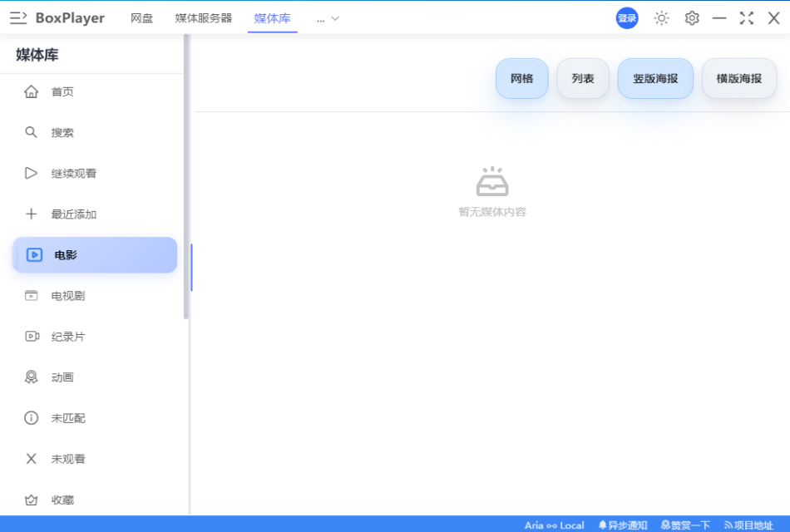Open 异步通知 in status bar
Screen dimensions: 790x532
point(623,525)
